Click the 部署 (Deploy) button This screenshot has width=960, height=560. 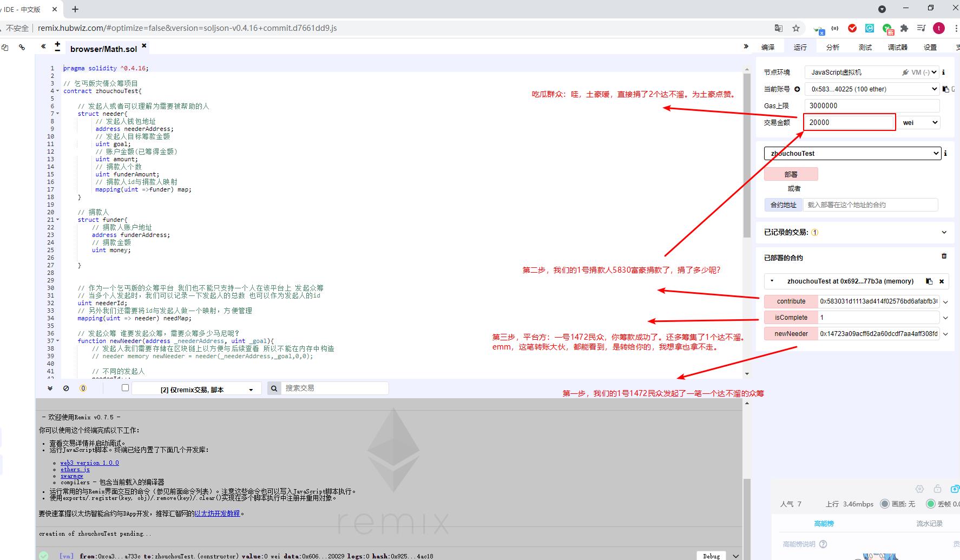[x=791, y=174]
